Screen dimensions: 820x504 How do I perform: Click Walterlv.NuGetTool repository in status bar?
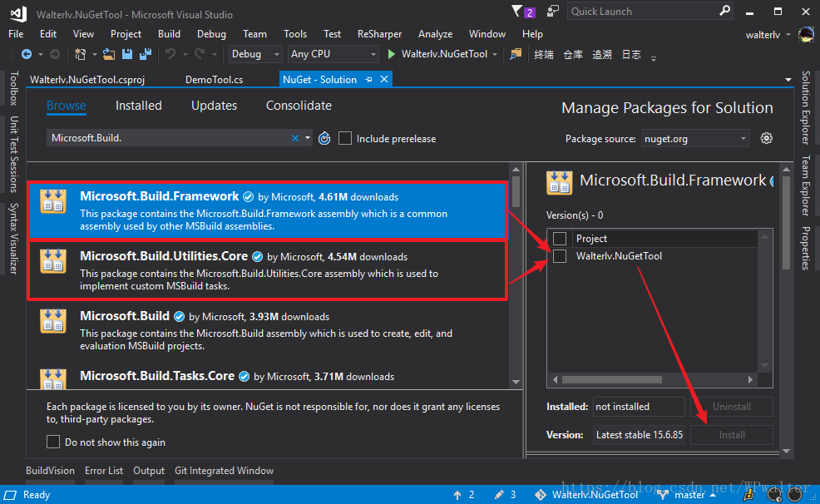(586, 495)
